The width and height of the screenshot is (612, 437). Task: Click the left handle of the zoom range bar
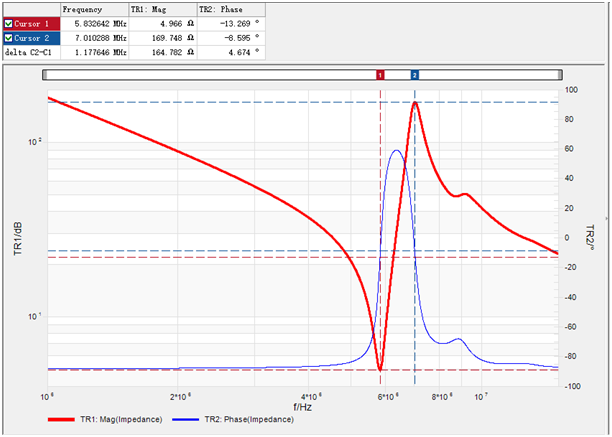click(45, 75)
